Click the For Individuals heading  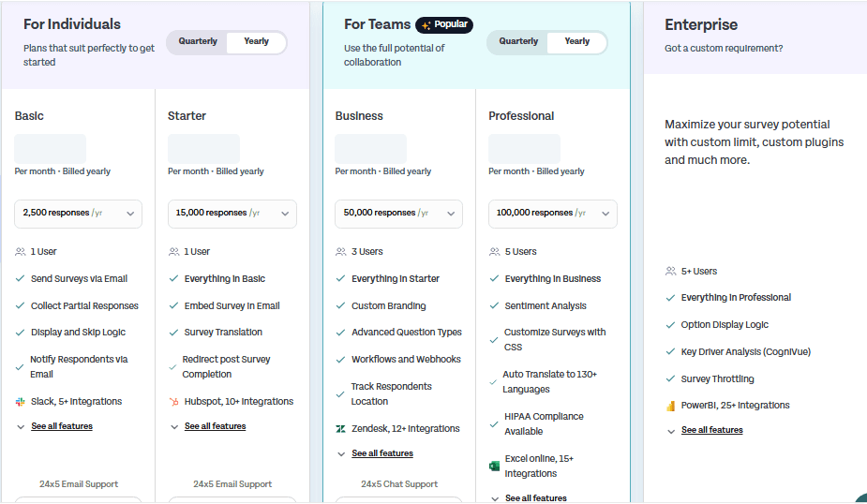coord(72,24)
